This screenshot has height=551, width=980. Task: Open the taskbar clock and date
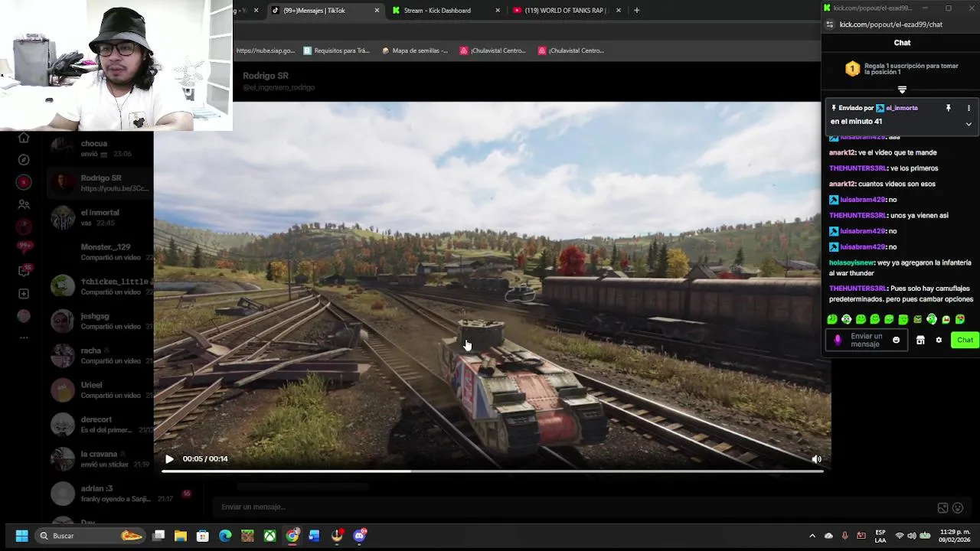point(953,536)
